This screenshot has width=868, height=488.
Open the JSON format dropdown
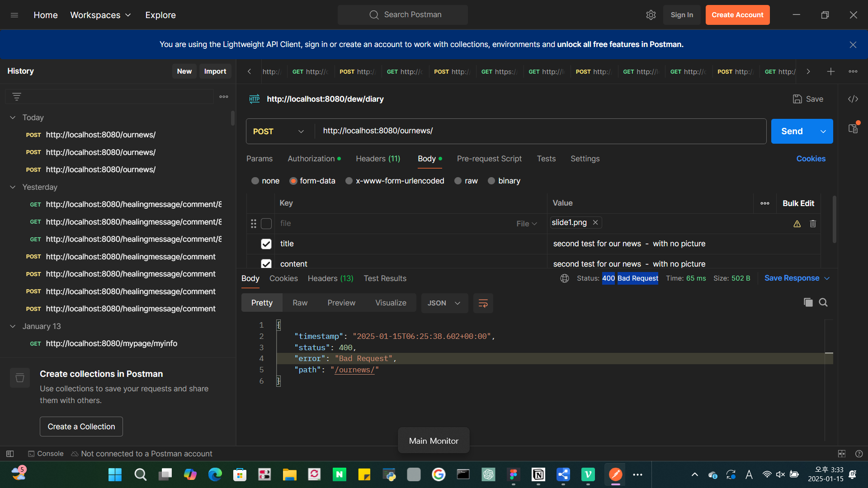pyautogui.click(x=444, y=303)
